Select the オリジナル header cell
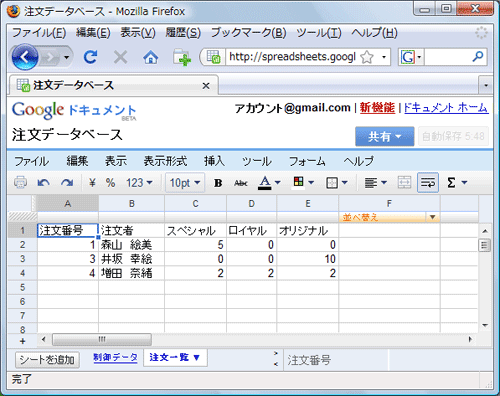The width and height of the screenshot is (500, 396). pyautogui.click(x=307, y=230)
